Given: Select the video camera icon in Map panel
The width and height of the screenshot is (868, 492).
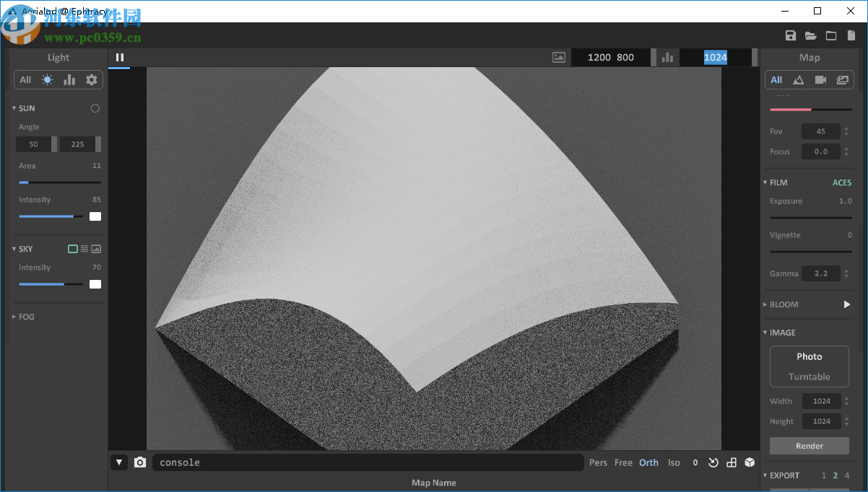Looking at the screenshot, I should click(820, 80).
